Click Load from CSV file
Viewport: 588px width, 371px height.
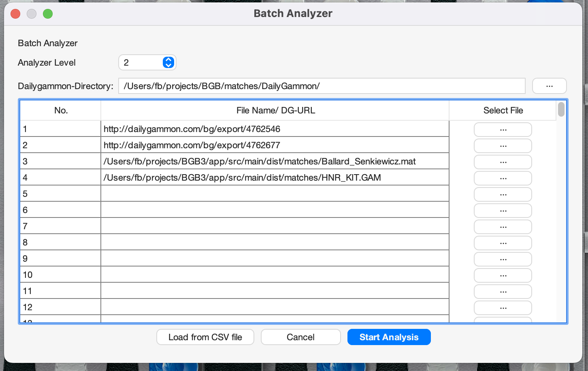click(x=205, y=337)
